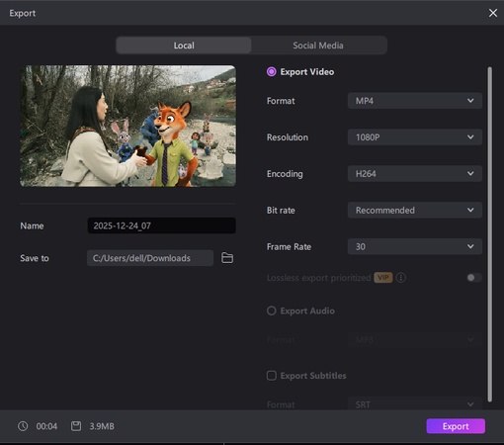
Task: Click the Bit rate label
Action: click(x=281, y=211)
